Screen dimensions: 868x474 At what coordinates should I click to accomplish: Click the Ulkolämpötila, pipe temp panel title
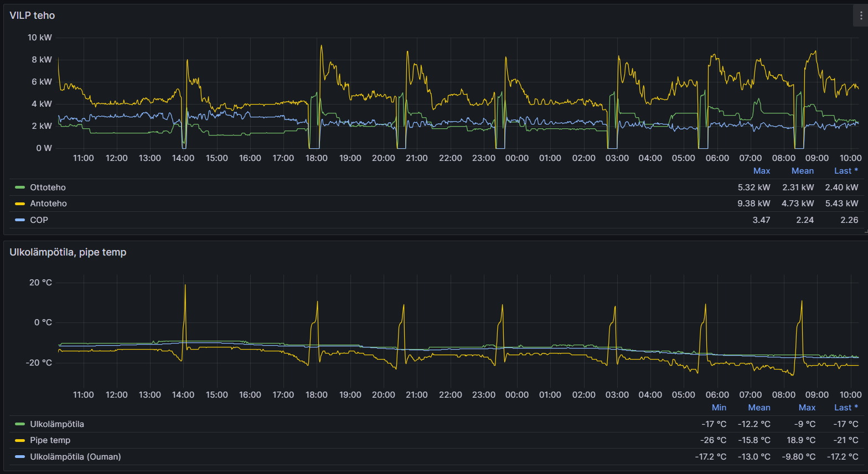click(68, 252)
